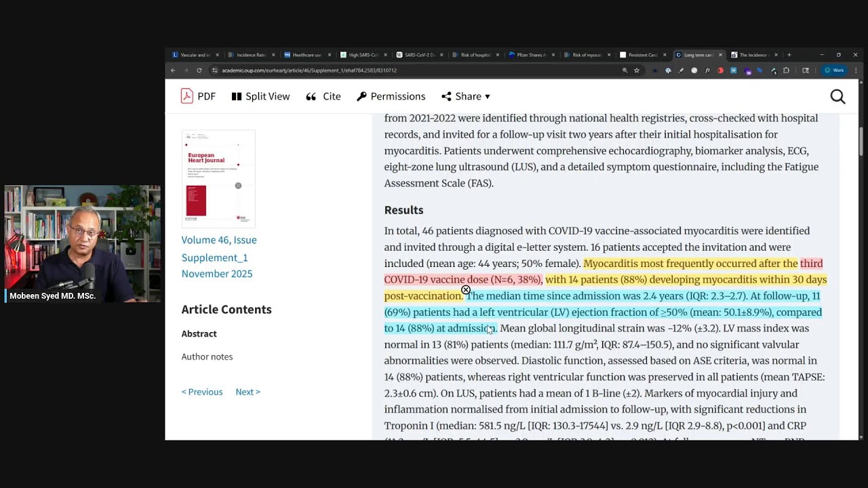The height and width of the screenshot is (488, 868).
Task: Open the Extensions puzzle menu
Action: [786, 70]
